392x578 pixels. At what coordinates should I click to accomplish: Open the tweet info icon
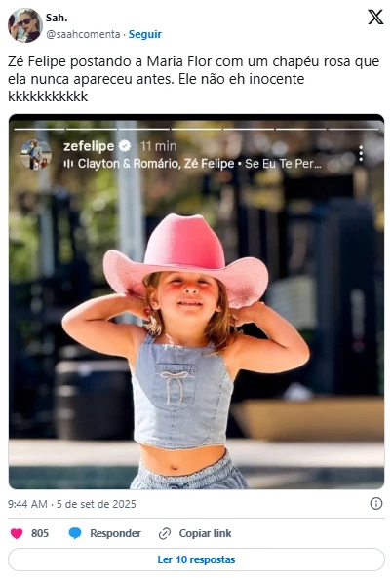[x=376, y=504]
